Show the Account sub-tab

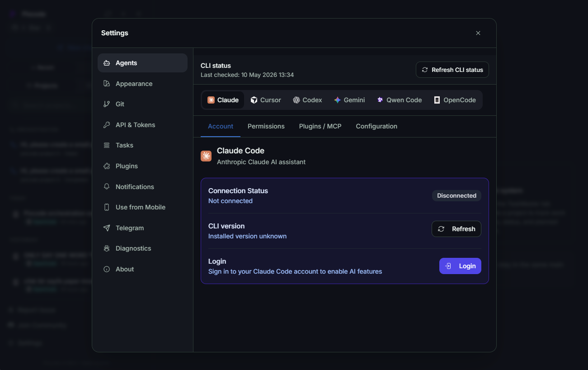pos(221,126)
